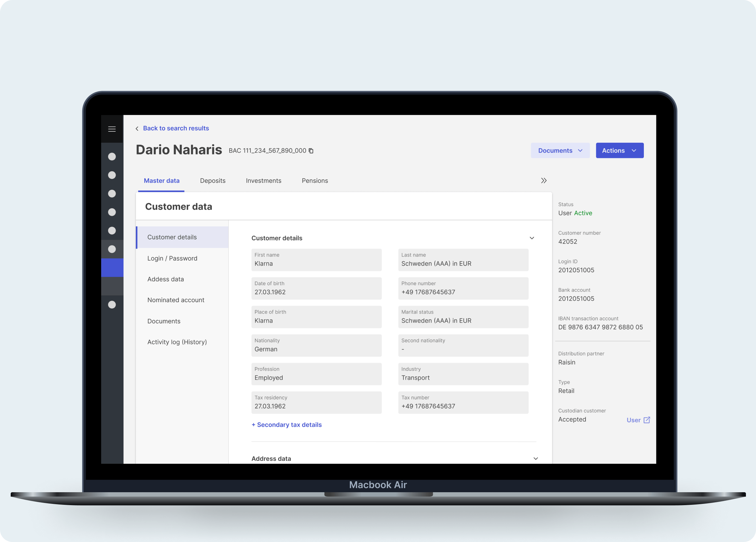Screen dimensions: 756x542
Task: Click the First name field
Action: 316,260
